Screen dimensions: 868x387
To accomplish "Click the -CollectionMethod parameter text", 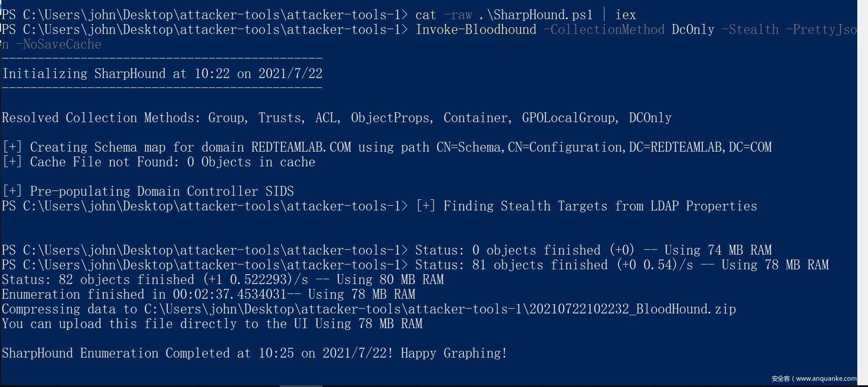I will pyautogui.click(x=604, y=30).
